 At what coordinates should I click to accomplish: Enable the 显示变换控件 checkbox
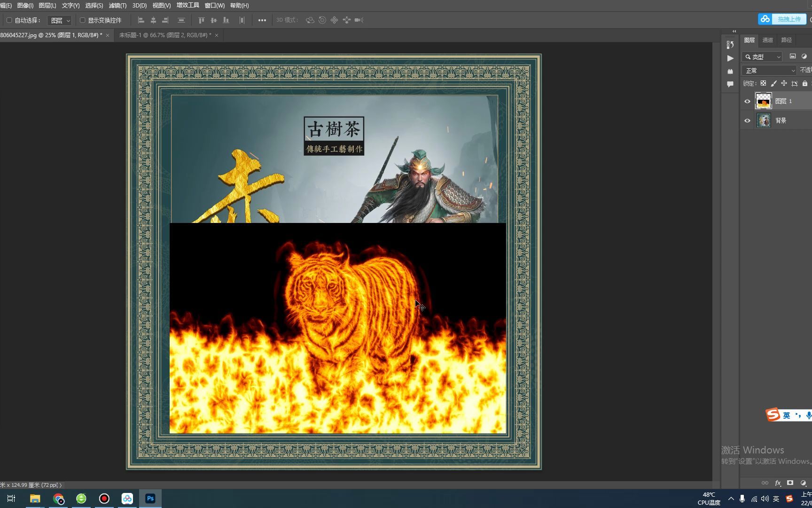(82, 20)
